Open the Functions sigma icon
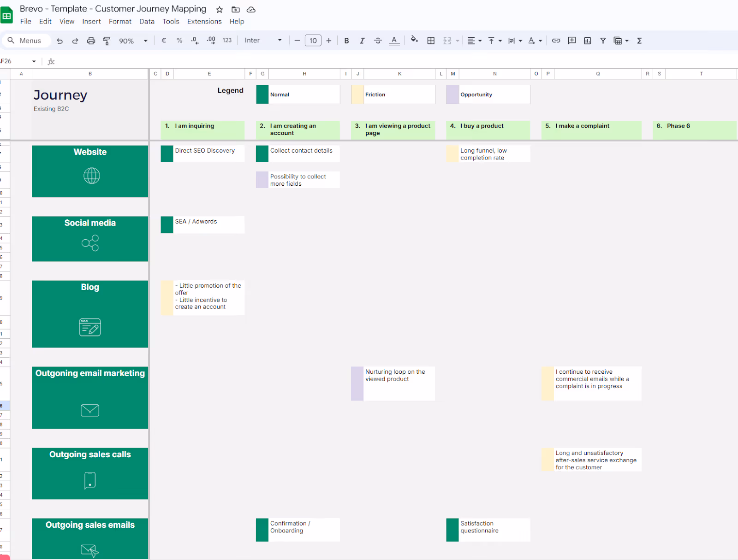This screenshot has width=738, height=560. click(639, 41)
